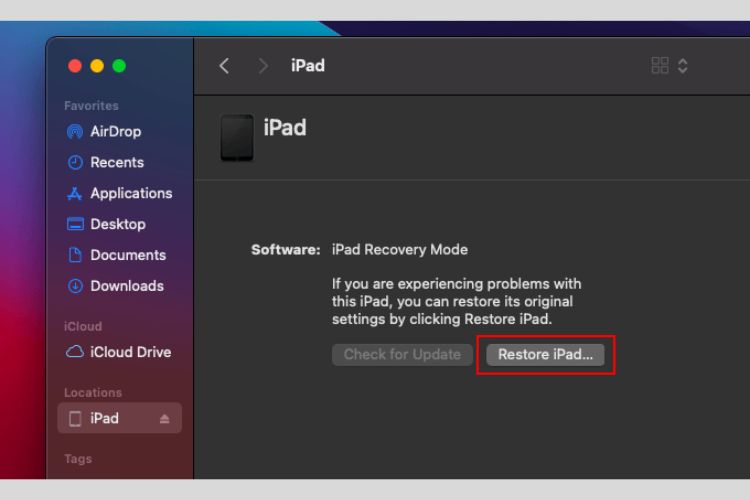Maximize the window with green button

click(119, 66)
